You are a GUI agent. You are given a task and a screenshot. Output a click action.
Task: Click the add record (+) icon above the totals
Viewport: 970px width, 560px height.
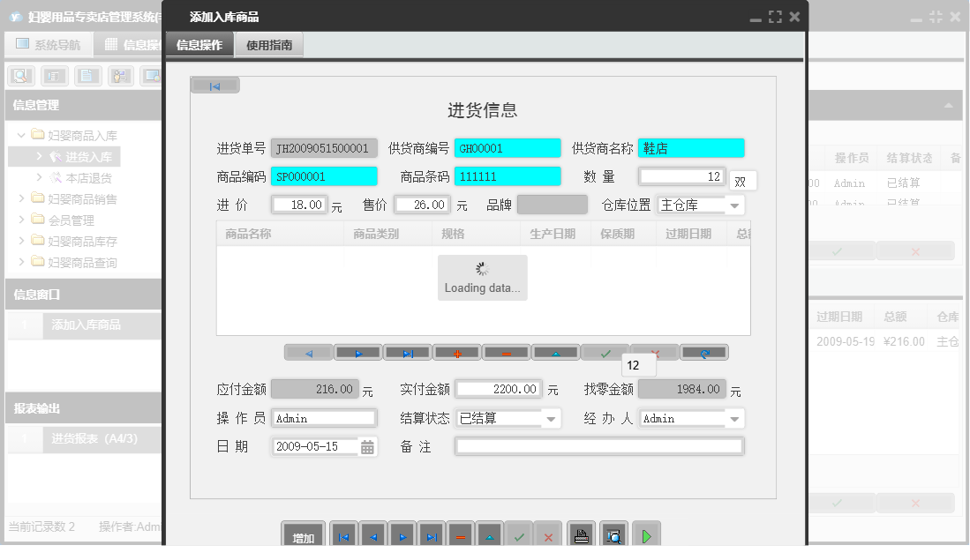[x=457, y=352]
